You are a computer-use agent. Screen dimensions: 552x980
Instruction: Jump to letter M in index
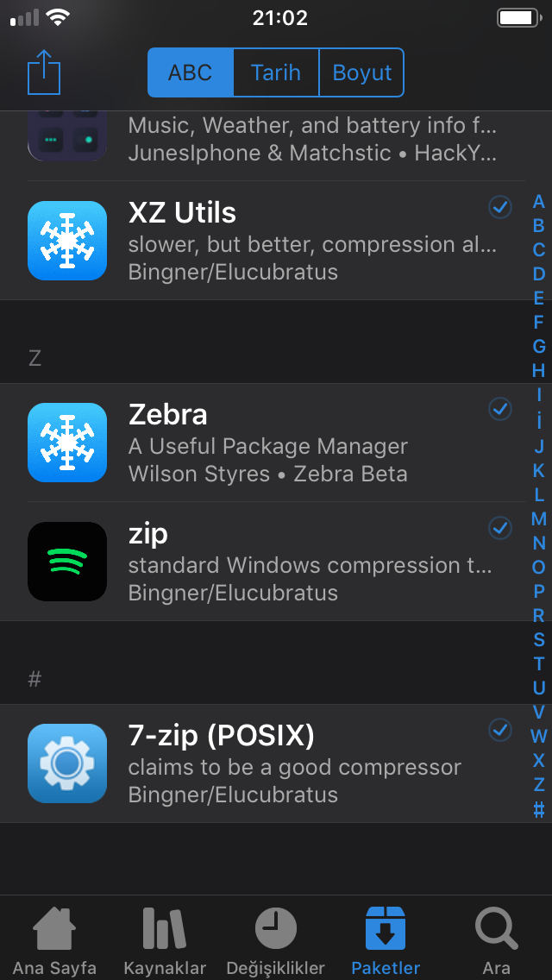pos(539,518)
